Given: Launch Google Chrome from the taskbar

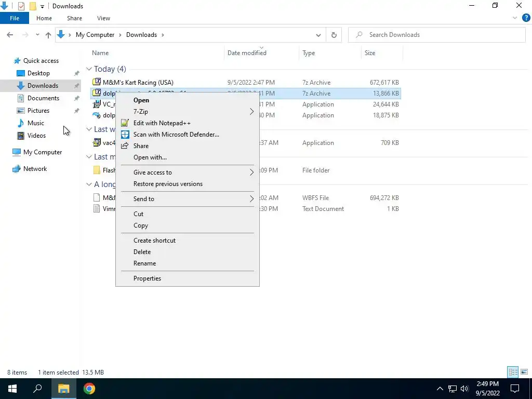Looking at the screenshot, I should 89,389.
